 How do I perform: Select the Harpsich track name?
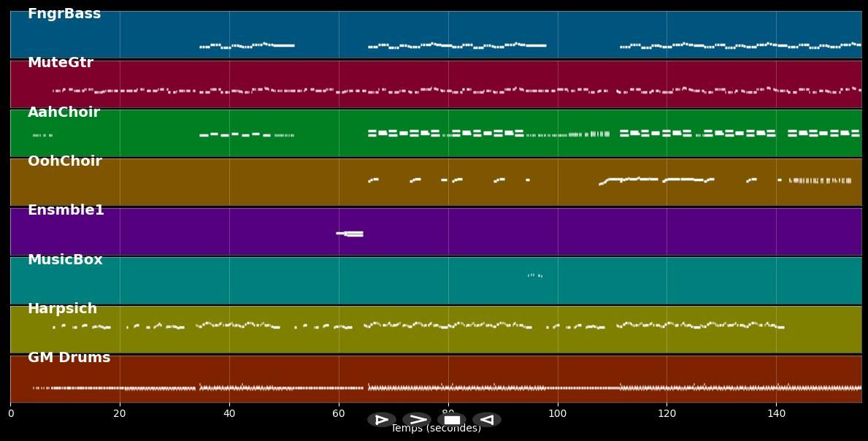(62, 309)
